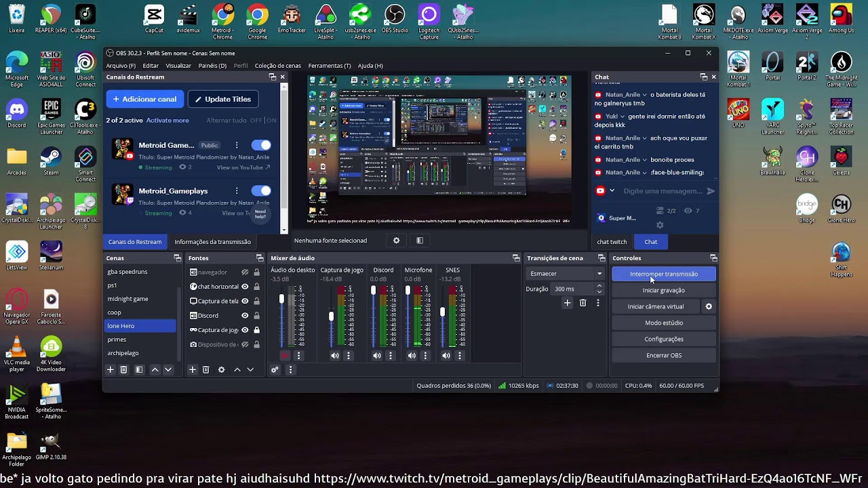Adjust Captura de jogo volume fader
Viewport: 868px width, 488px height.
(332, 317)
